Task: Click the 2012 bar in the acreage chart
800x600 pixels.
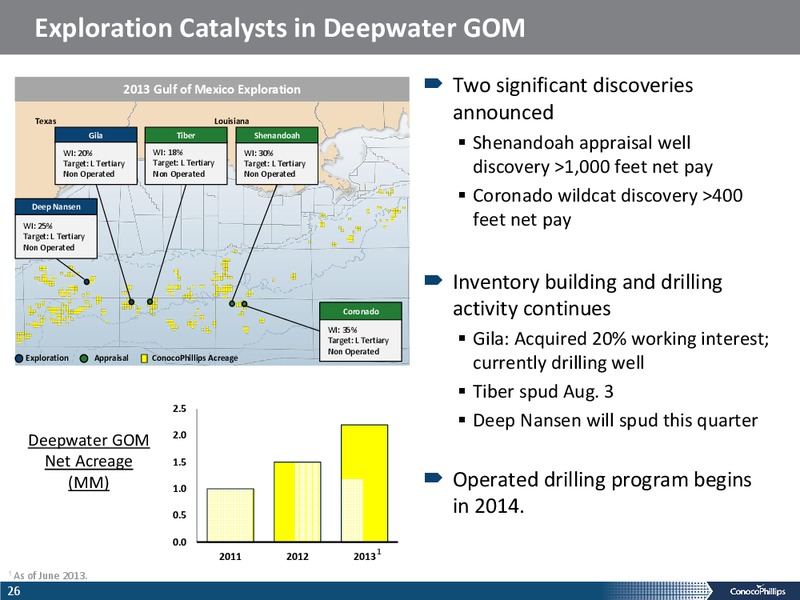Action: (x=297, y=502)
